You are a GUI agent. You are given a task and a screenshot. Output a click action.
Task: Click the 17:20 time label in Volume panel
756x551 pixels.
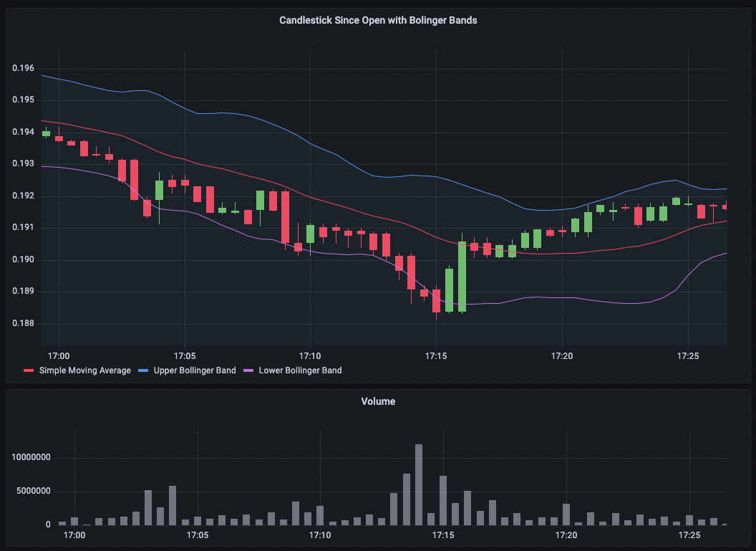coord(566,535)
